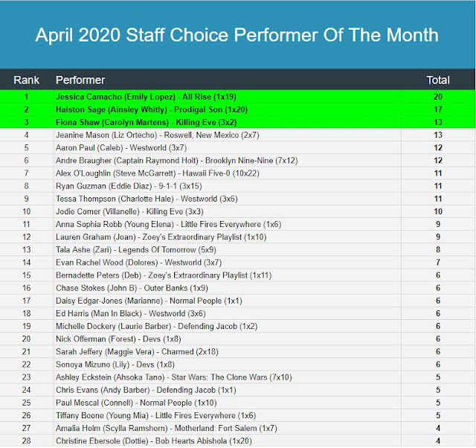Click Jodie Comer Killing Eve entry

coord(129,211)
